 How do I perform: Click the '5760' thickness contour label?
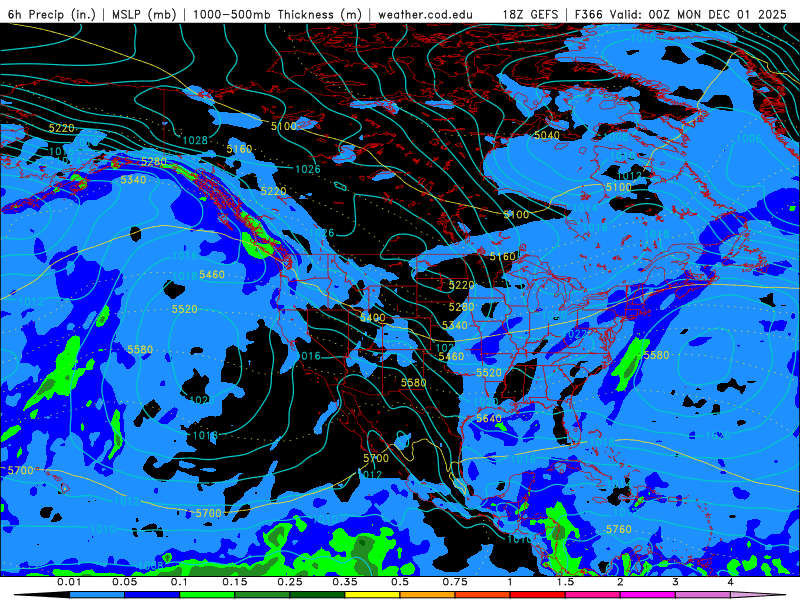pyautogui.click(x=619, y=530)
